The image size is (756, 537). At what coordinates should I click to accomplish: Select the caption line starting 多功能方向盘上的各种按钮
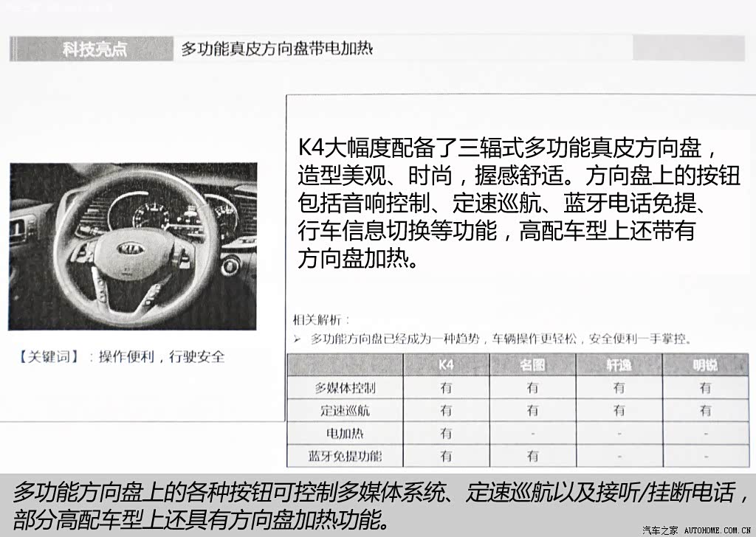click(x=381, y=492)
